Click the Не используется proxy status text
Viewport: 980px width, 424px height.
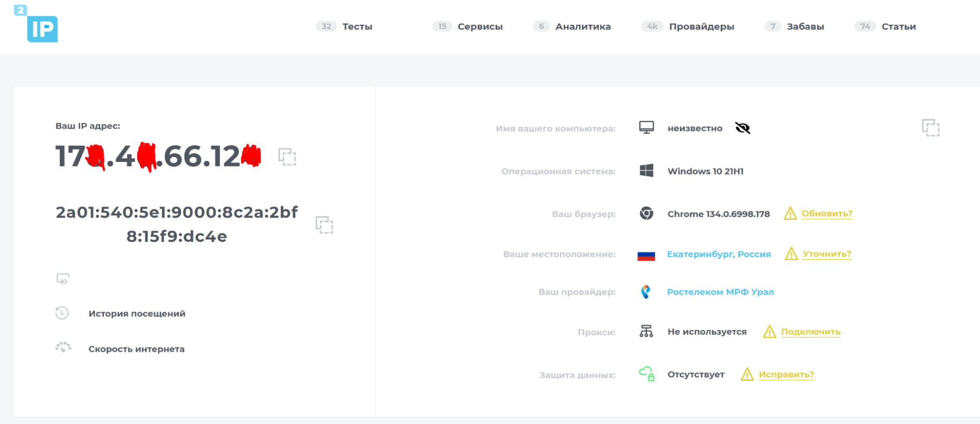(x=707, y=332)
